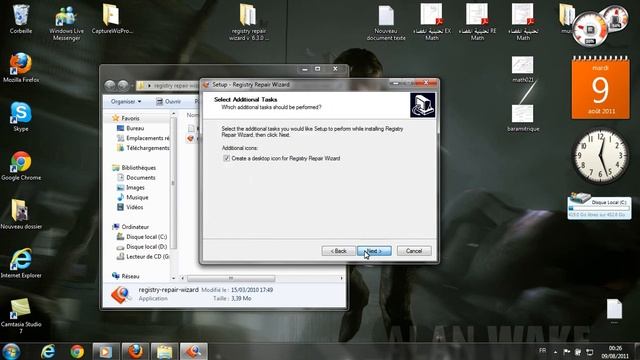Open Vidéos library in Explorer sidebar
Screen dimensions: 640x360
point(130,207)
